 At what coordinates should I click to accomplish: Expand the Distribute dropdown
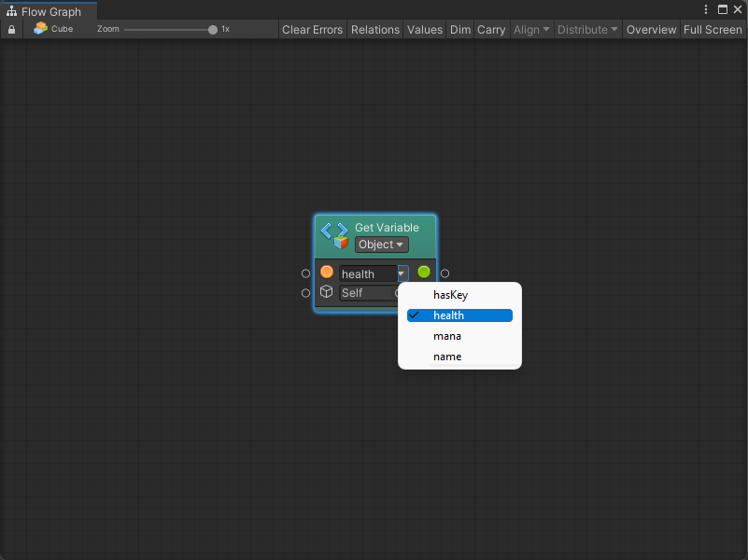tap(587, 30)
